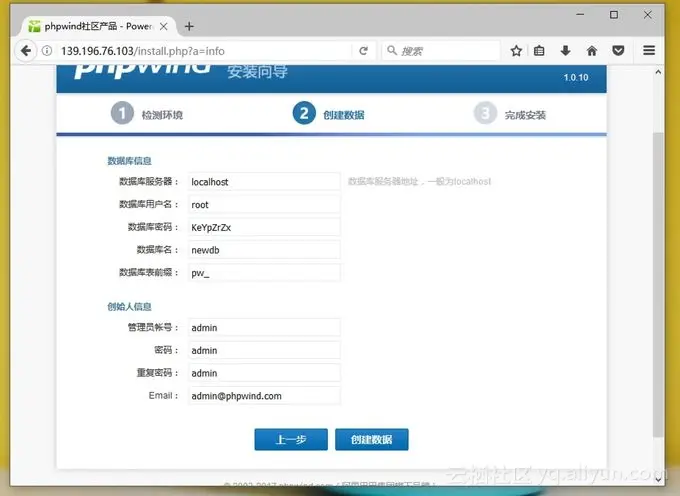This screenshot has width=680, height=496.
Task: Reload the page with the refresh icon
Action: pos(363,51)
